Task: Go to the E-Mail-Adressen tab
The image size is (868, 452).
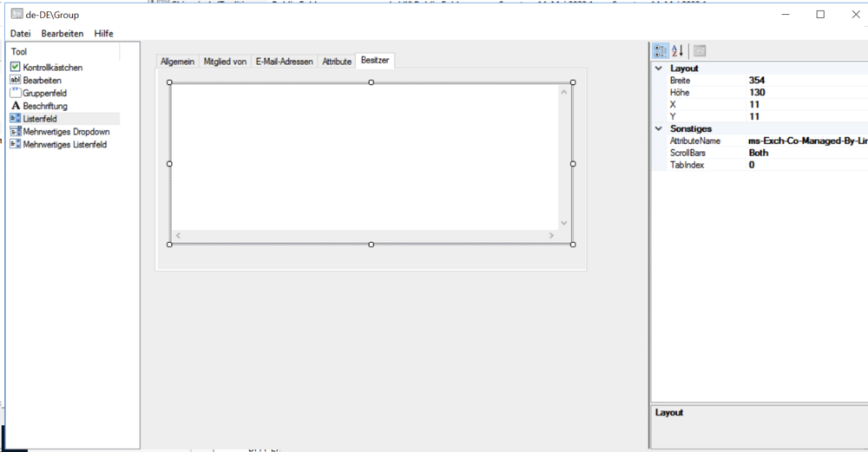Action: 284,62
